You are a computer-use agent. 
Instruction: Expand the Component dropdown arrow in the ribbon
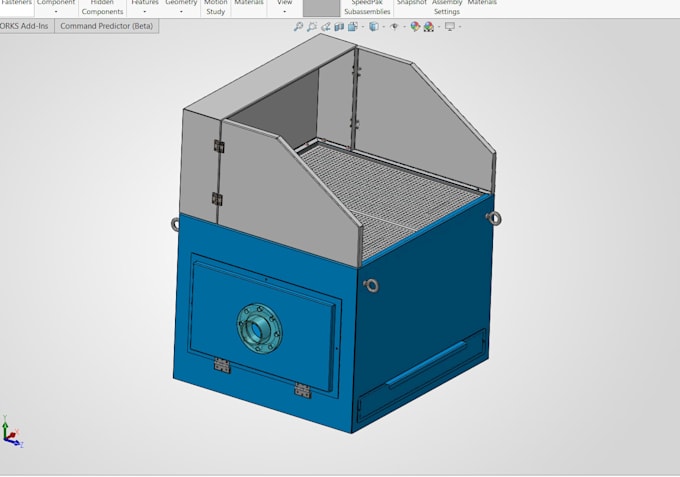tap(56, 12)
